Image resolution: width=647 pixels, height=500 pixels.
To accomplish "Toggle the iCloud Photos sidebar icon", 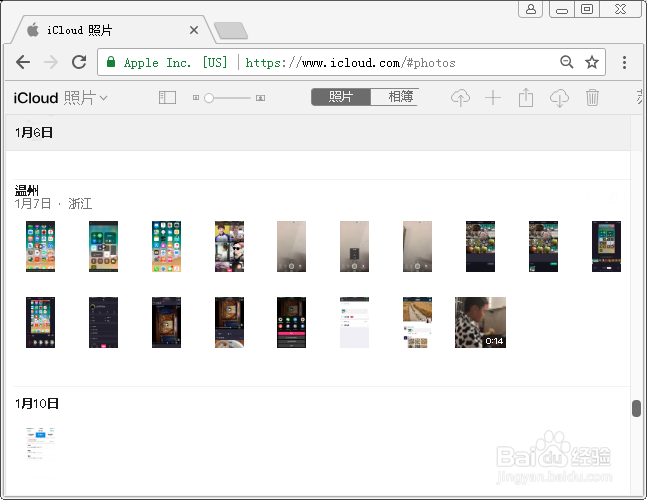I will pos(167,98).
